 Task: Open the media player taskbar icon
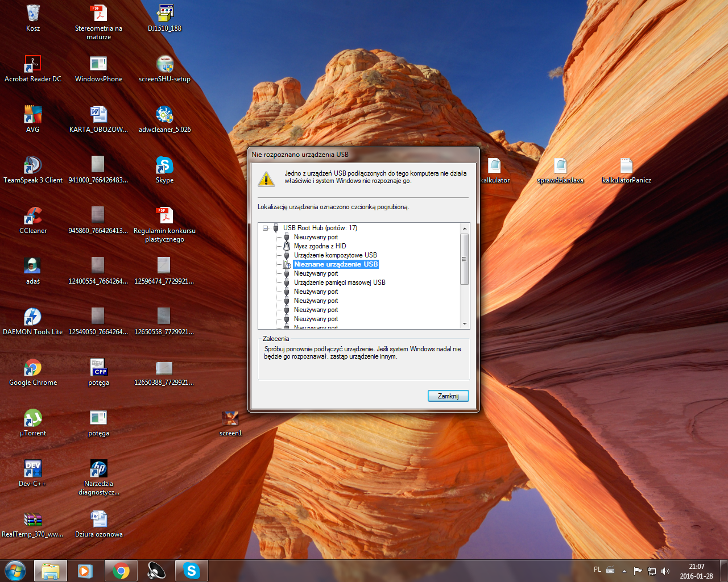pyautogui.click(x=85, y=571)
